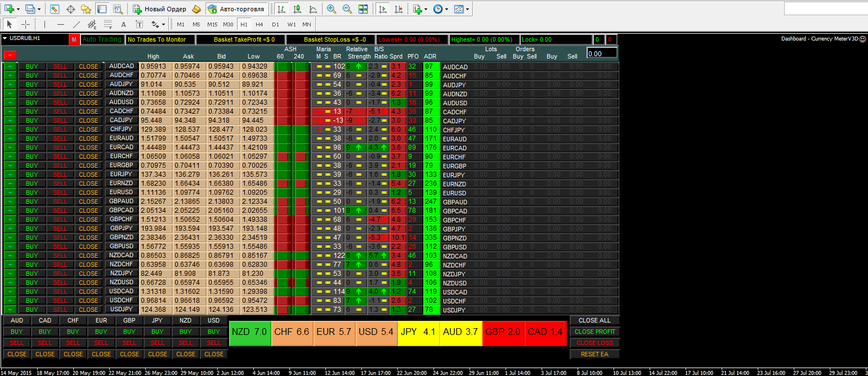This screenshot has height=376, width=868.
Task: Open the USDRUB,H1 triangle menu
Action: point(5,38)
